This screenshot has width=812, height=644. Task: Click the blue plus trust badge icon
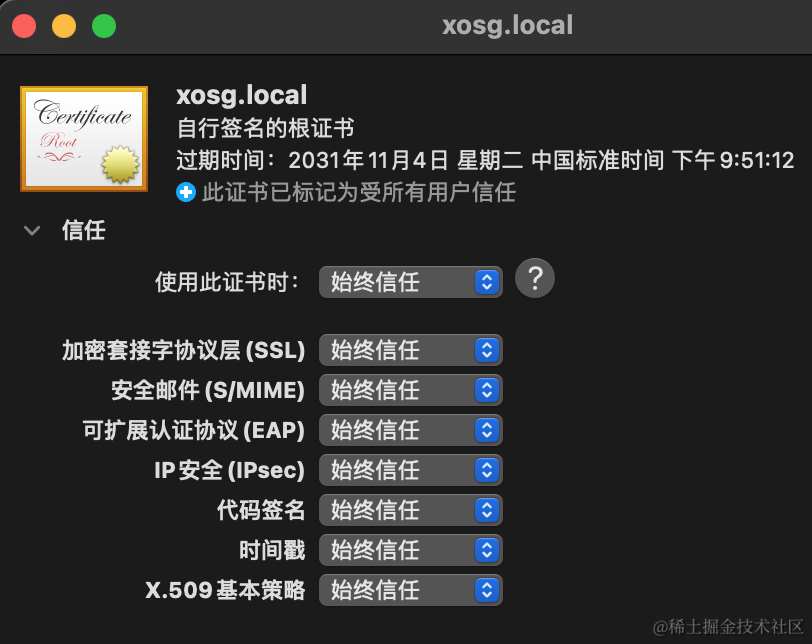[x=186, y=192]
